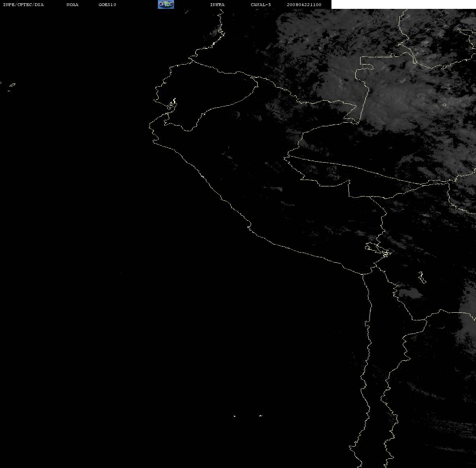Click the 200804221100 timestamp
This screenshot has width=476, height=468.
point(304,4)
